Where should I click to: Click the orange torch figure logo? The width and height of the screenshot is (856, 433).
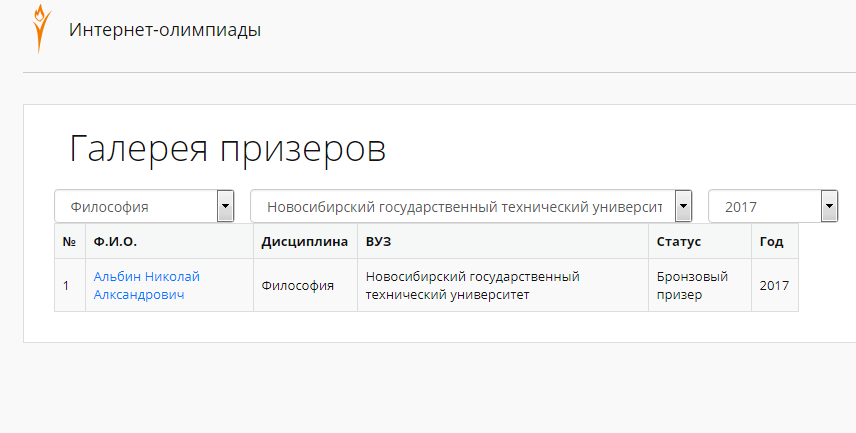pyautogui.click(x=41, y=29)
